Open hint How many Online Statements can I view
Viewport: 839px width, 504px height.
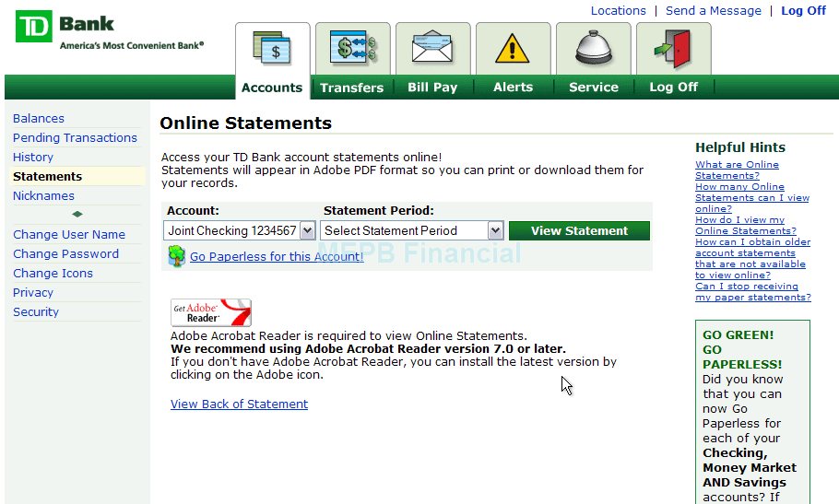pyautogui.click(x=751, y=198)
